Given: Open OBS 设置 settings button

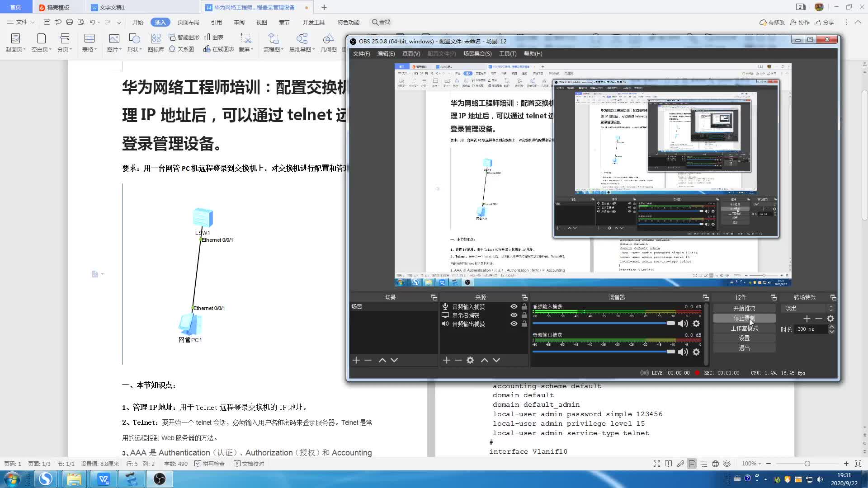Looking at the screenshot, I should click(744, 338).
